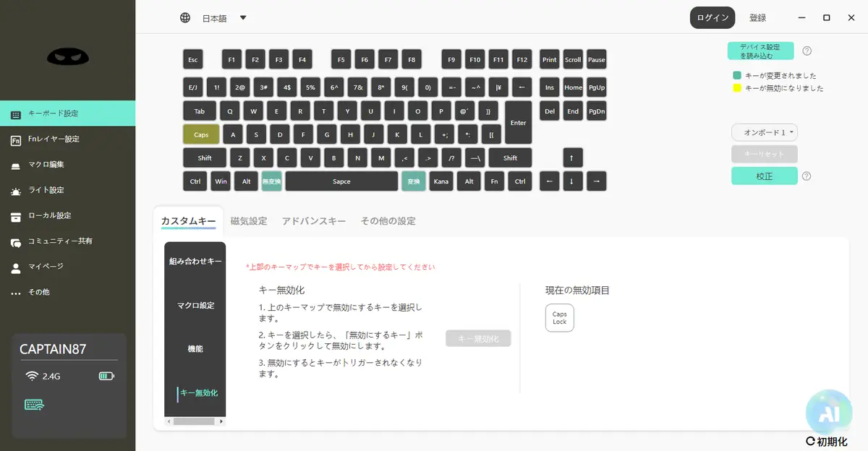Select the highlighted 無変換 key
The height and width of the screenshot is (451, 868).
point(271,181)
